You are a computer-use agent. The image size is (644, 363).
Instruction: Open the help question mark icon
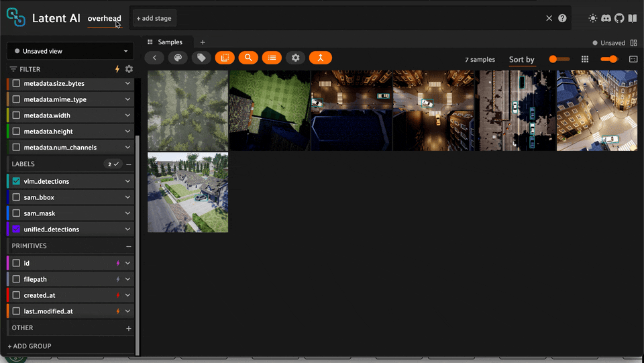pos(562,18)
